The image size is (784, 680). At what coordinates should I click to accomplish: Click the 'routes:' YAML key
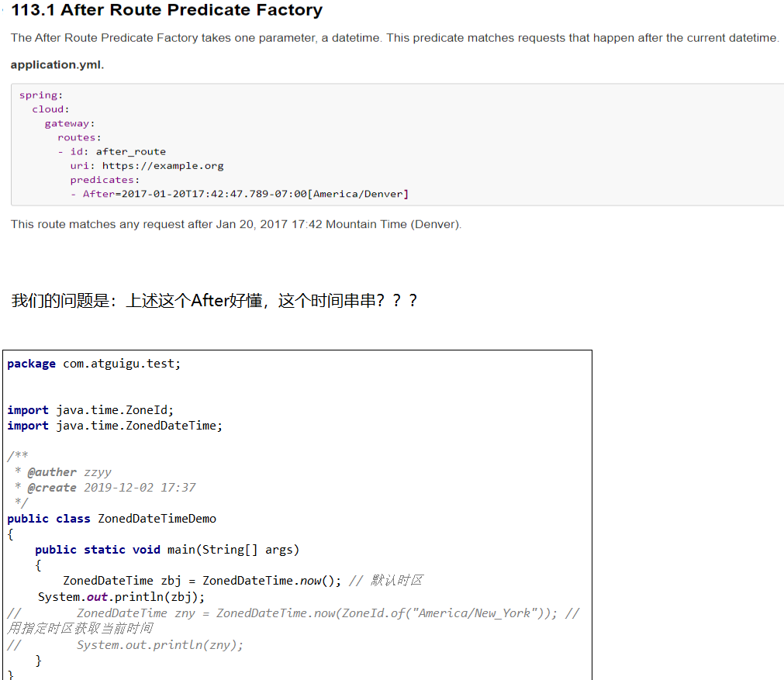79,137
